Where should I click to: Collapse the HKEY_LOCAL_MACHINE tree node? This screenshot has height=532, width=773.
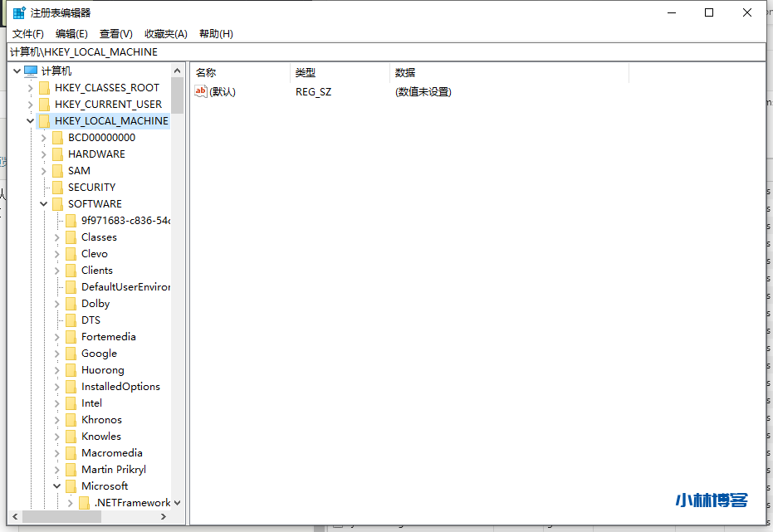click(x=31, y=121)
